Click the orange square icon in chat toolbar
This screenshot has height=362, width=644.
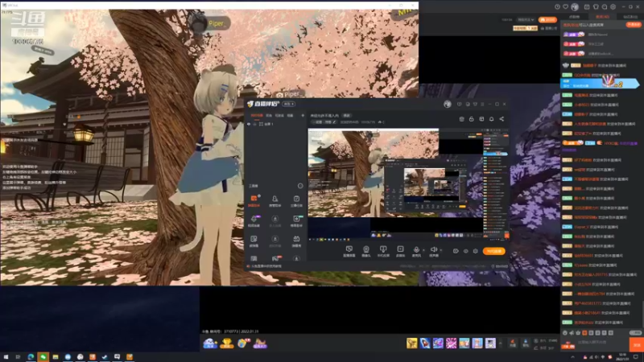pos(584,333)
